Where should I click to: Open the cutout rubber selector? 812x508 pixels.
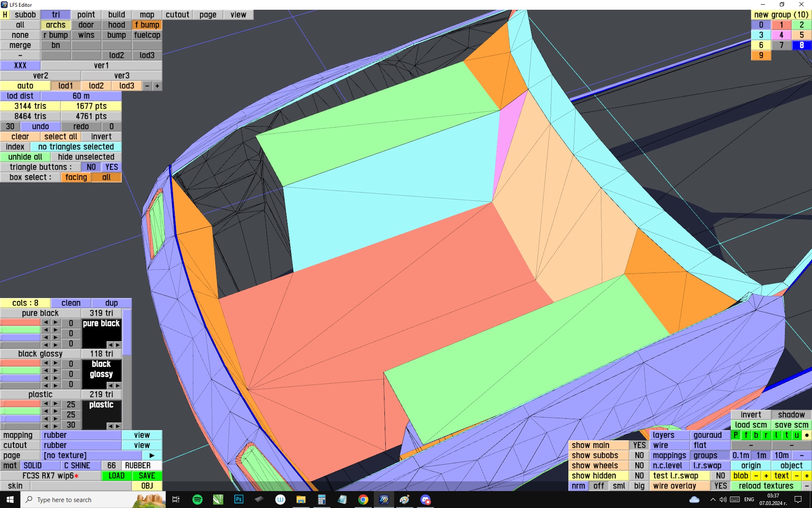[81, 445]
